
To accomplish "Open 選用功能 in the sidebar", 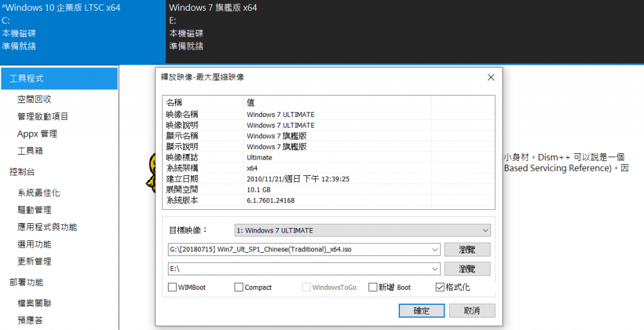I will tap(34, 245).
